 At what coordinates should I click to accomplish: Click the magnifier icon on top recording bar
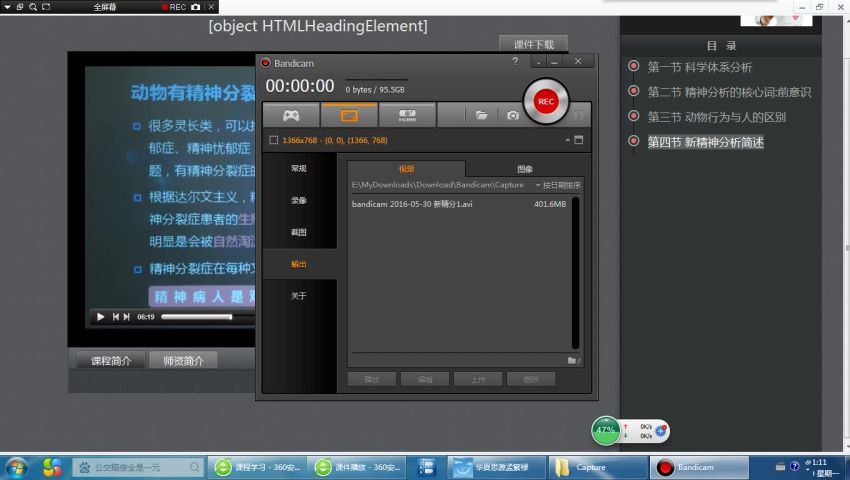[x=33, y=7]
